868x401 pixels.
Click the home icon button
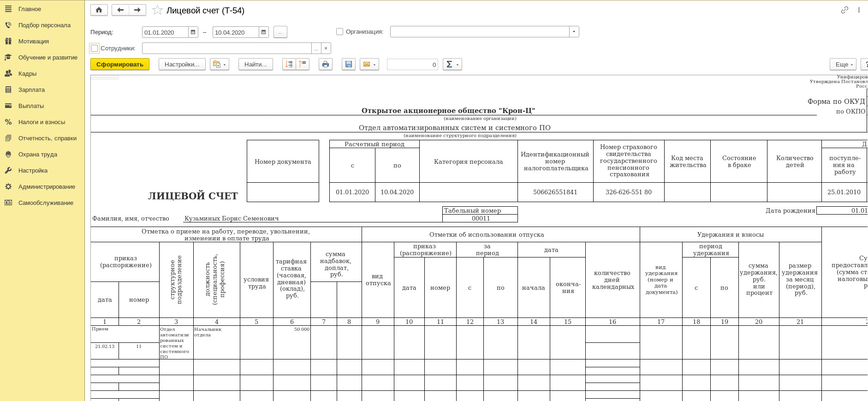pos(99,10)
